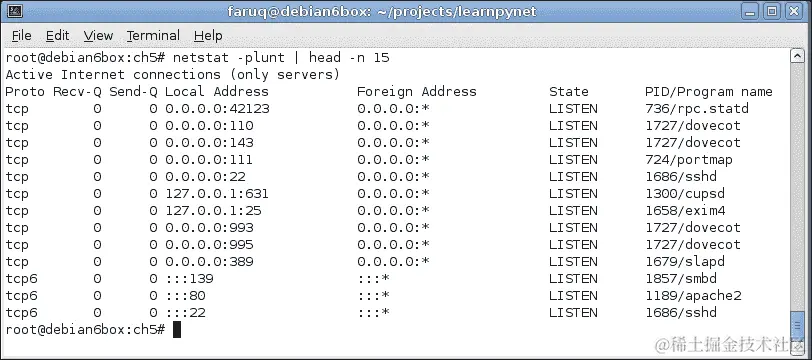Image resolution: width=812 pixels, height=360 pixels.
Task: Open the Terminal menu
Action: [153, 36]
